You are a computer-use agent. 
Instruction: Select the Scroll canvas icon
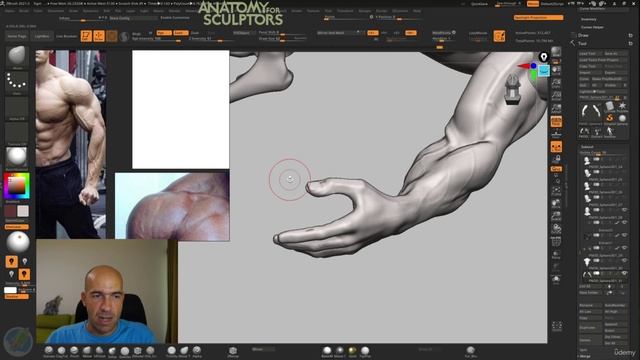click(556, 71)
